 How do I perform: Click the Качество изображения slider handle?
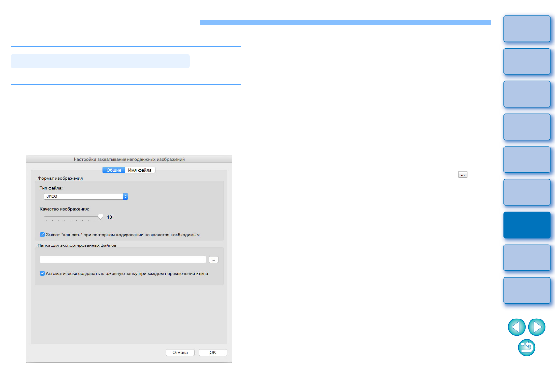[101, 217]
